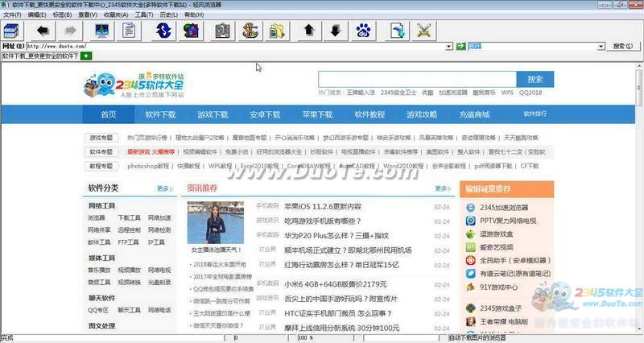
Task: Click the black up arrow toolbar icon
Action: pyautogui.click(x=308, y=31)
